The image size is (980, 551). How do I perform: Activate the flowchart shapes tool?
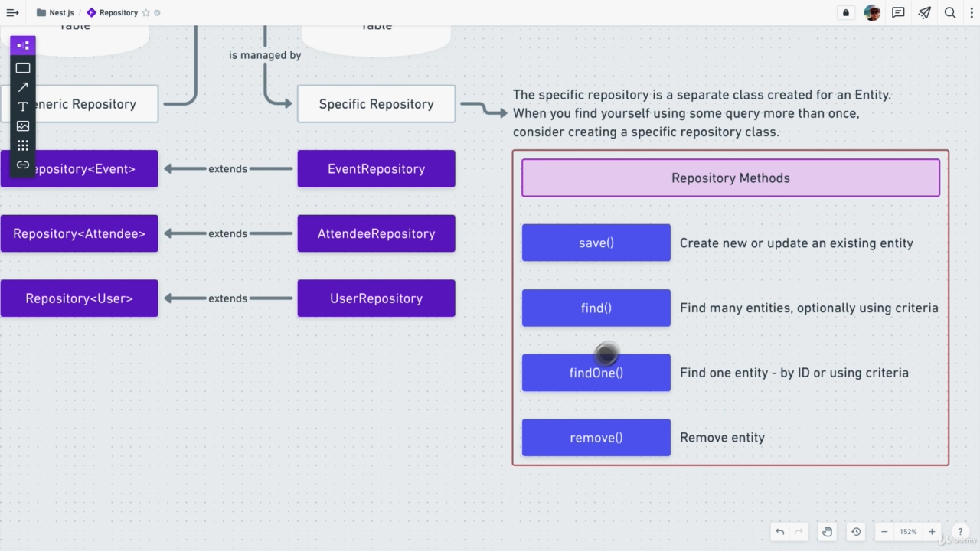pos(23,46)
